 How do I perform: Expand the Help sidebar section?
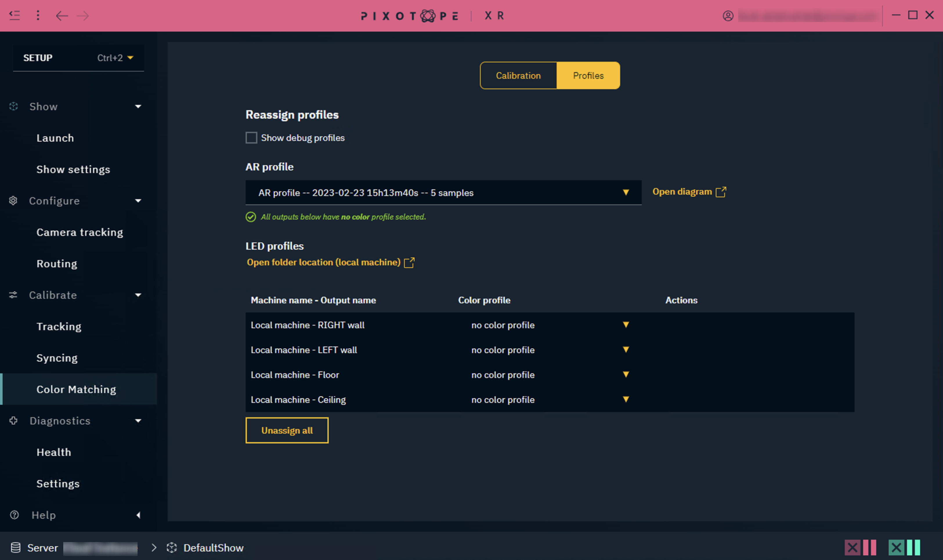138,515
